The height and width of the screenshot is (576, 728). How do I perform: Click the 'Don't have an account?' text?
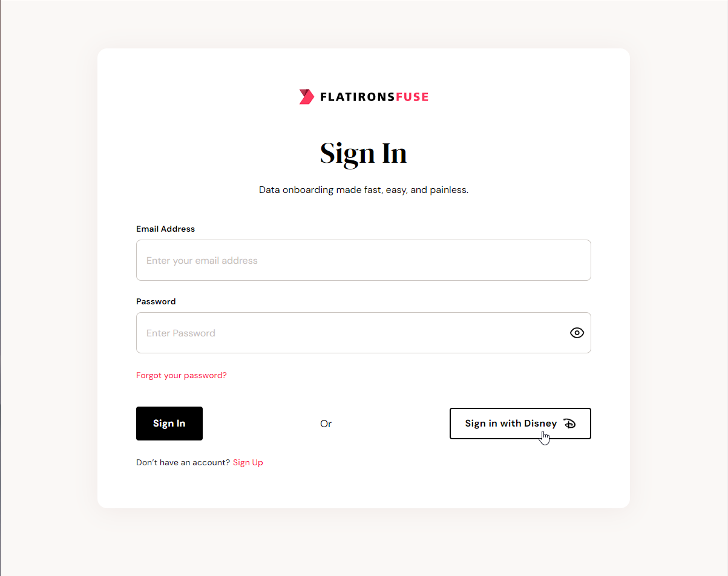(x=183, y=462)
